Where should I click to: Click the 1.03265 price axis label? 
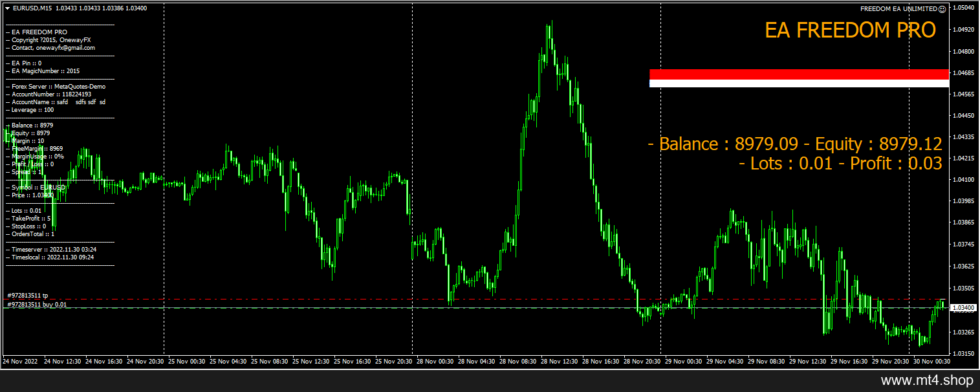pos(964,332)
